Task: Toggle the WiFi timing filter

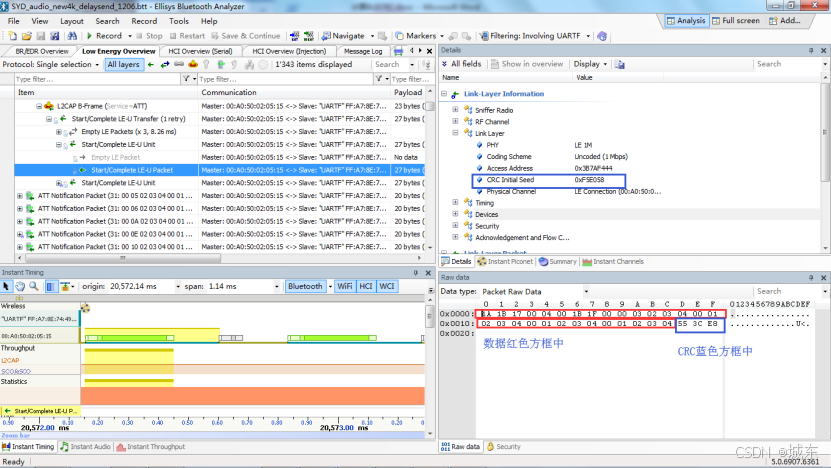Action: [344, 286]
